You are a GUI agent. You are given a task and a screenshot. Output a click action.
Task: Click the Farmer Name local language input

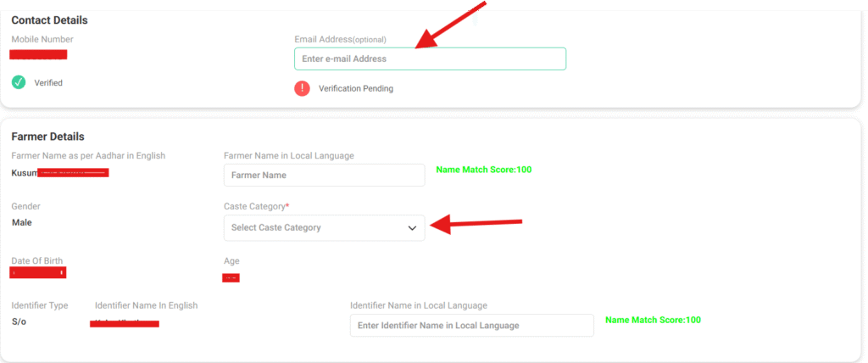(x=324, y=176)
